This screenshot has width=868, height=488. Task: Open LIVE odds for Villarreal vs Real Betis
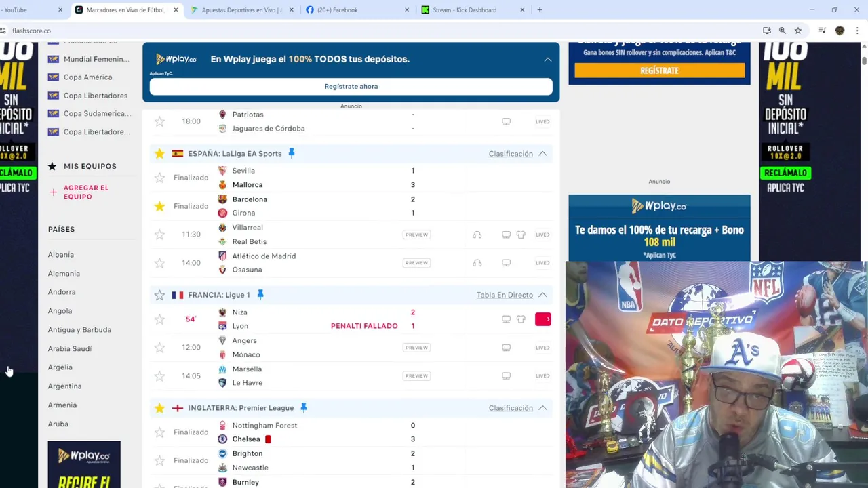pos(542,235)
